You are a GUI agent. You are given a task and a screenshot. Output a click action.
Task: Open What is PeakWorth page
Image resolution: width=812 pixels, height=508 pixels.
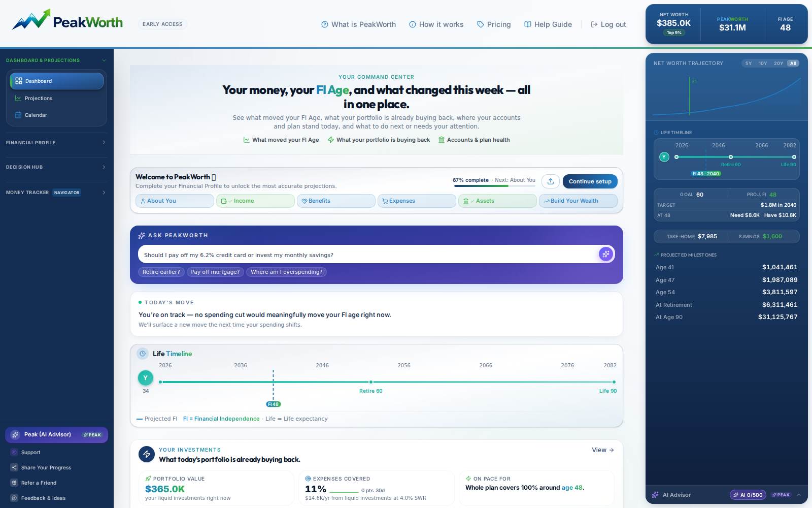(358, 24)
